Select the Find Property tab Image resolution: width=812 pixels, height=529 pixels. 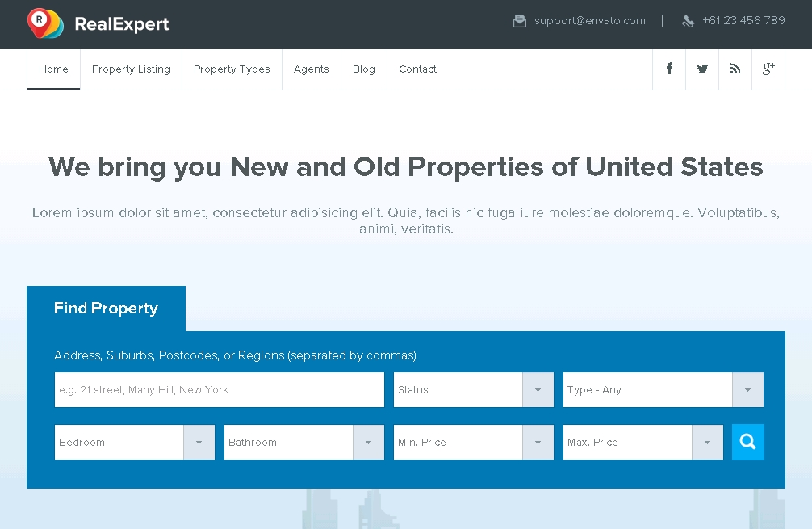tap(106, 309)
